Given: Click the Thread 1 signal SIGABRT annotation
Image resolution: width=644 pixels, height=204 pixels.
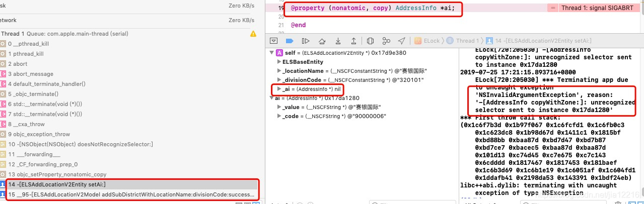Looking at the screenshot, I should click(x=595, y=8).
